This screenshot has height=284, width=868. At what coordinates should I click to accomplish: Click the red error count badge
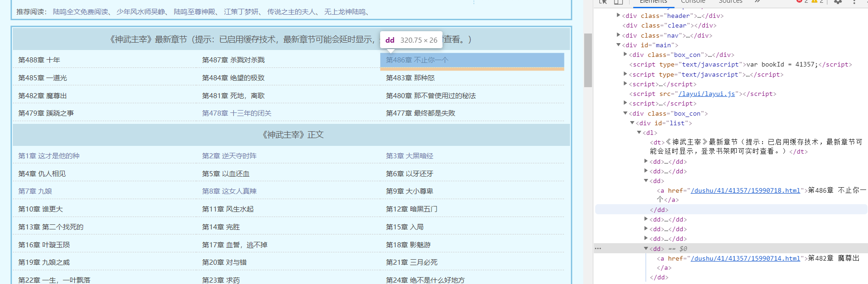click(802, 1)
